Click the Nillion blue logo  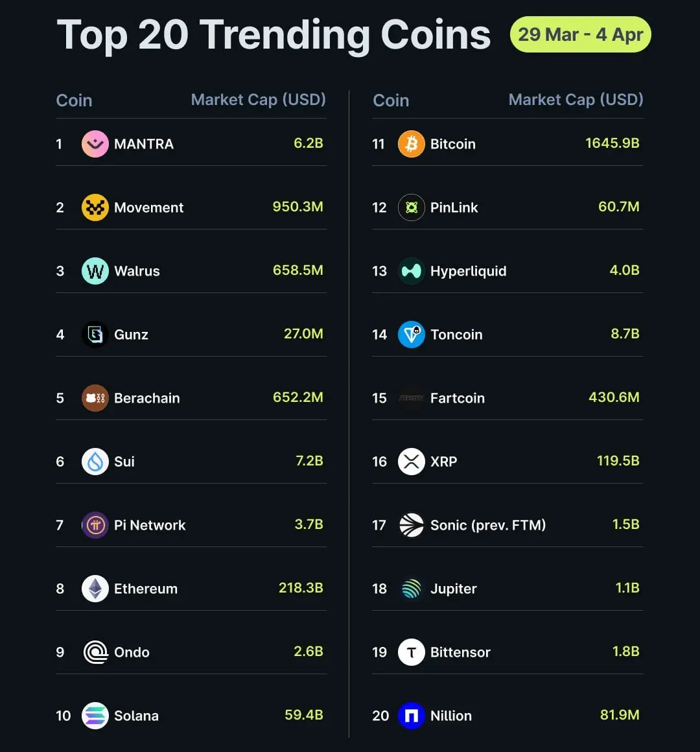click(412, 716)
